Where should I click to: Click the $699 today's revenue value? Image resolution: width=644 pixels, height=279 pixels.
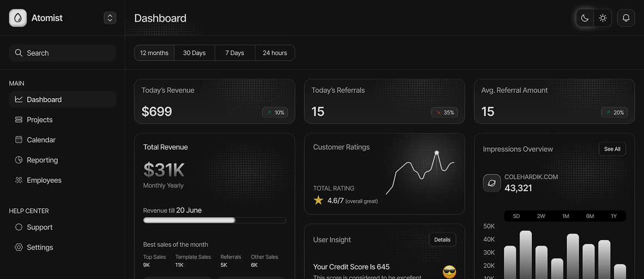pos(157,111)
